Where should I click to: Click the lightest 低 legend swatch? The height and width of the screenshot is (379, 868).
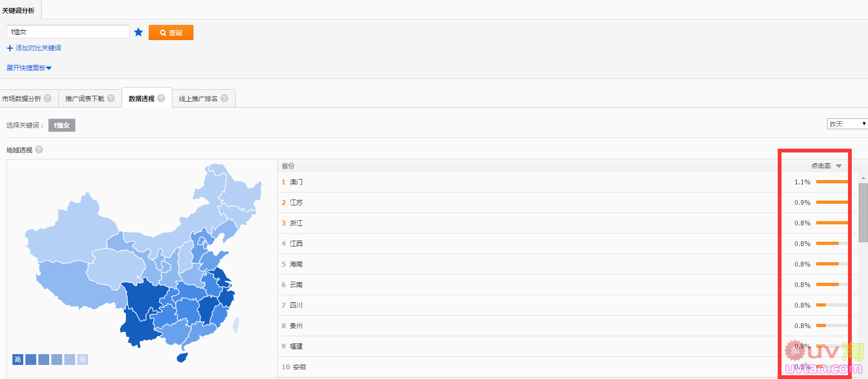pyautogui.click(x=82, y=360)
